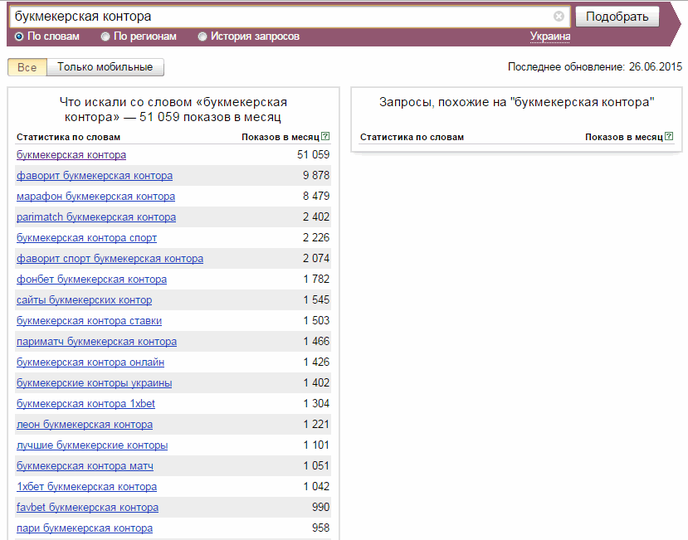The height and width of the screenshot is (540, 688).
Task: Click the right panel 'Статистика по словам' header
Action: point(412,137)
